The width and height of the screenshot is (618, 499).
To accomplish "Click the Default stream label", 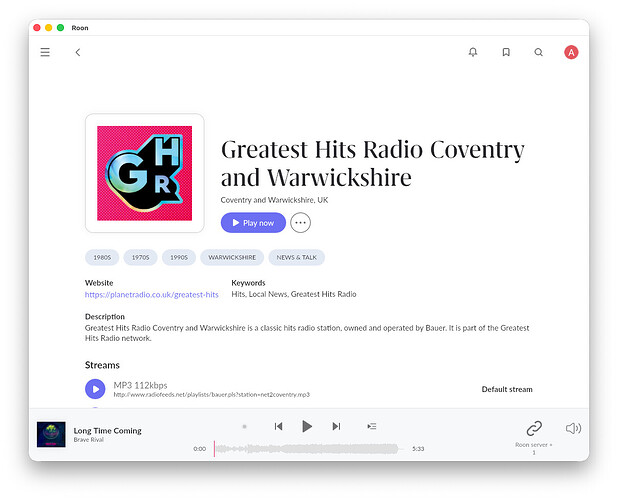I will pyautogui.click(x=507, y=389).
